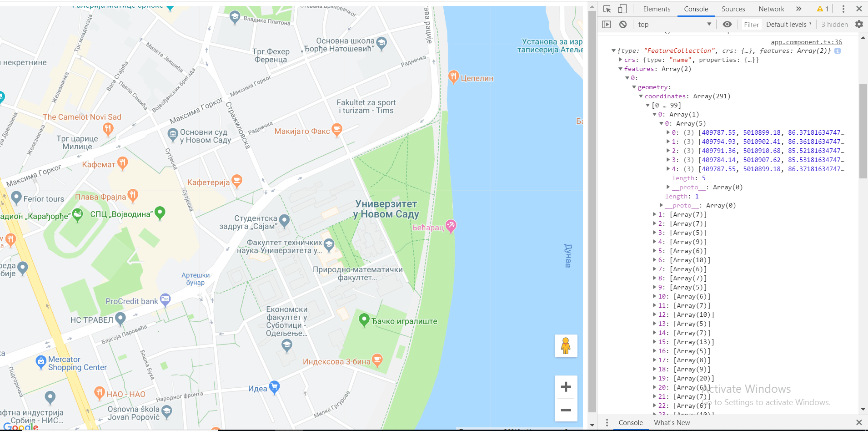Screen dimensions: 868x431
Task: Collapse the [0 … 99] range
Action: 647,105
